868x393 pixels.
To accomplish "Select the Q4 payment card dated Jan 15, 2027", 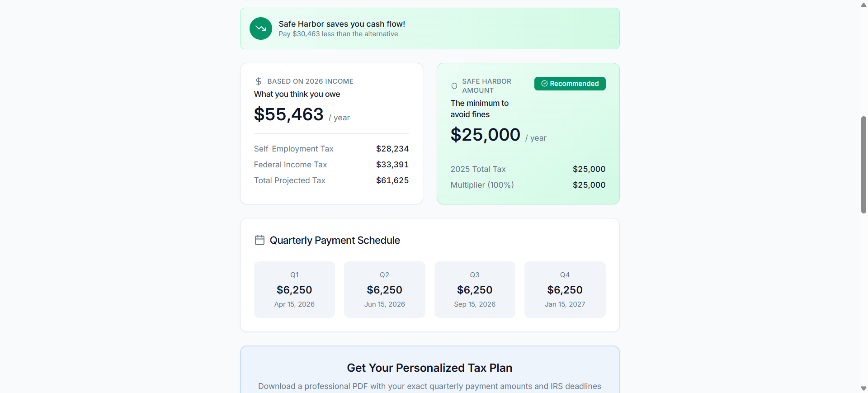I will (x=565, y=289).
